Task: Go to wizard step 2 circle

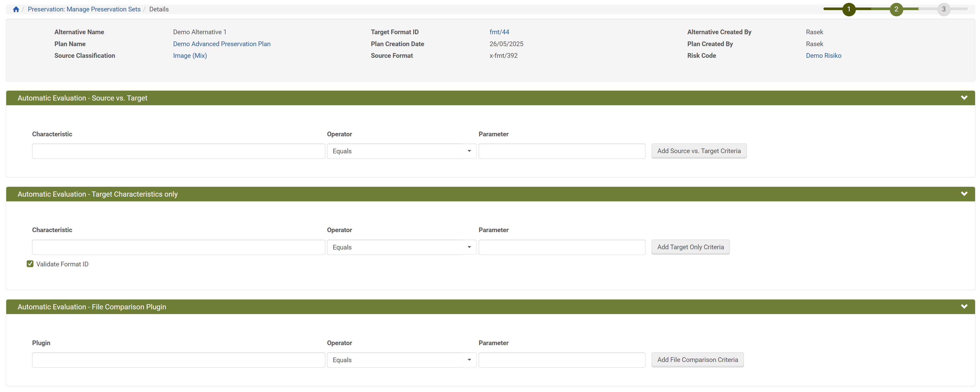Action: pyautogui.click(x=896, y=9)
